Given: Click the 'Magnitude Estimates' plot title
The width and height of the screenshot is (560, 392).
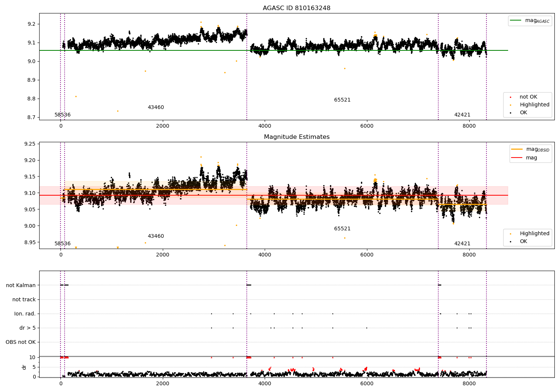Looking at the screenshot, I should click(x=296, y=137).
